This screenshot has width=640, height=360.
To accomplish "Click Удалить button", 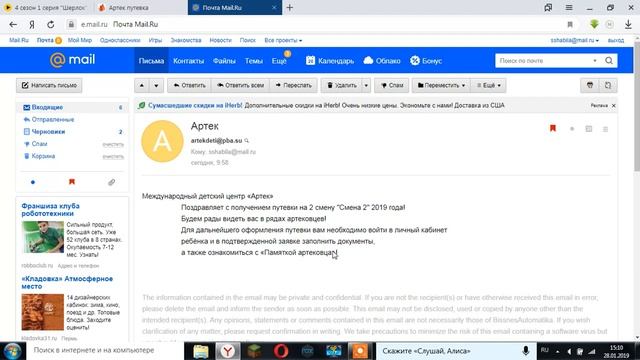I will 342,85.
